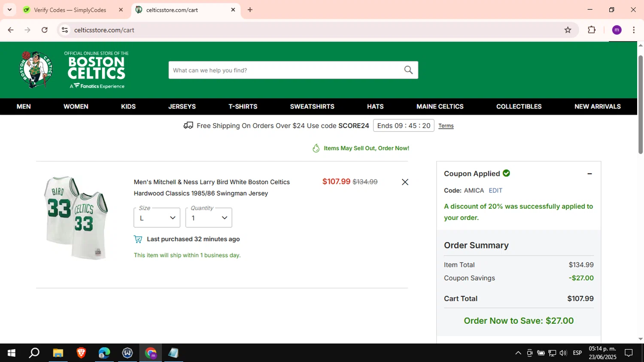Reload the celticsstore page

pos(45,30)
